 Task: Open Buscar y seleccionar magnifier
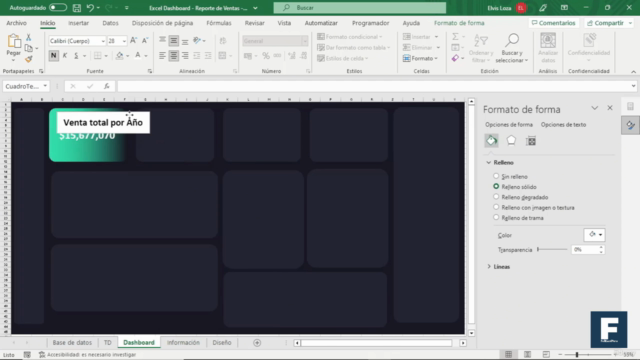(512, 48)
